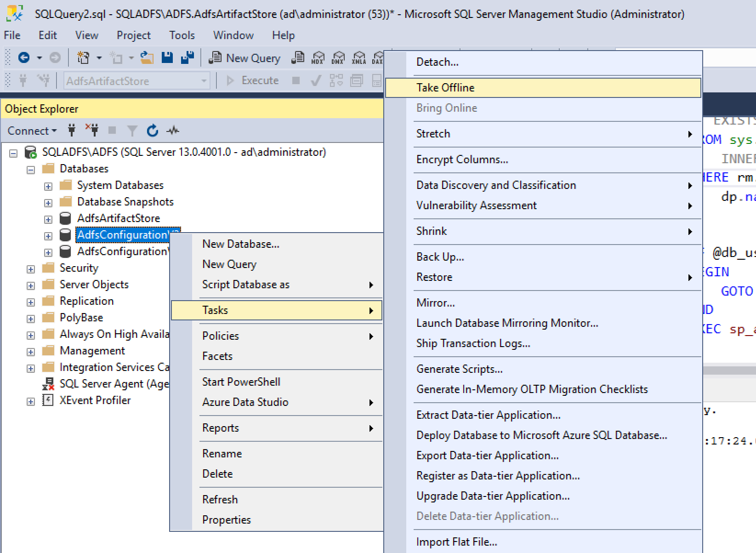Choose New Database... in context menu
The image size is (756, 553).
point(277,244)
